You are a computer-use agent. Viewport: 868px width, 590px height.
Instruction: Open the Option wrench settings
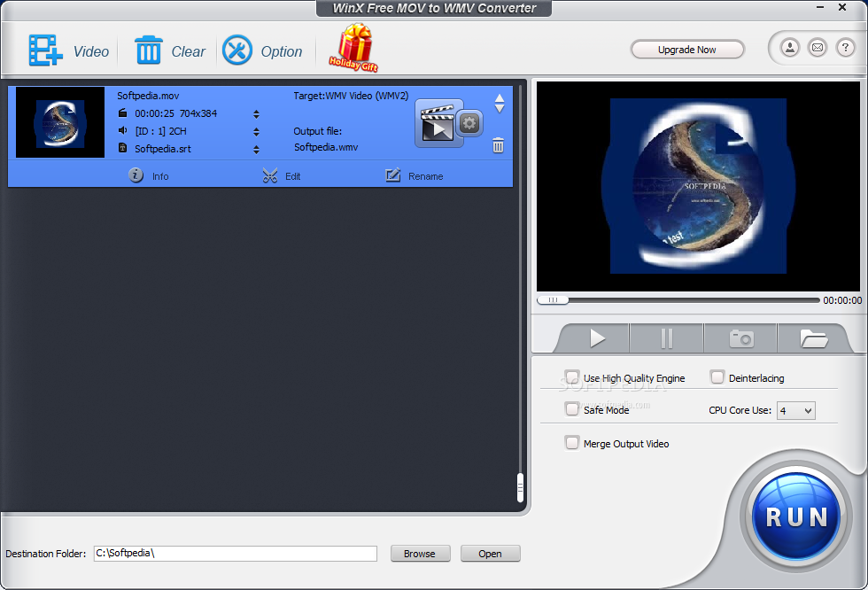tap(237, 50)
